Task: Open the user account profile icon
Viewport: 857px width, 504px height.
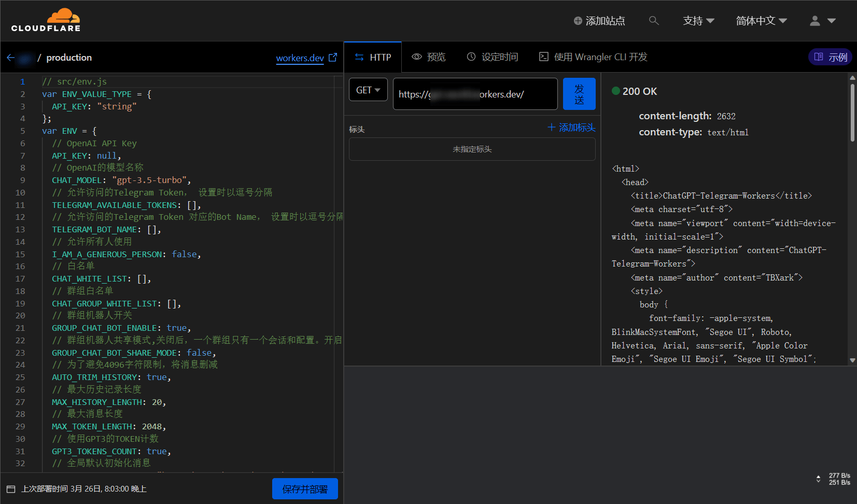Action: [815, 21]
